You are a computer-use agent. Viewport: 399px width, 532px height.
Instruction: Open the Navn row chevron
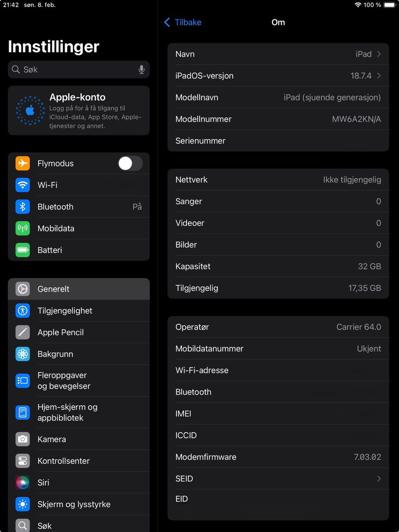(x=379, y=54)
